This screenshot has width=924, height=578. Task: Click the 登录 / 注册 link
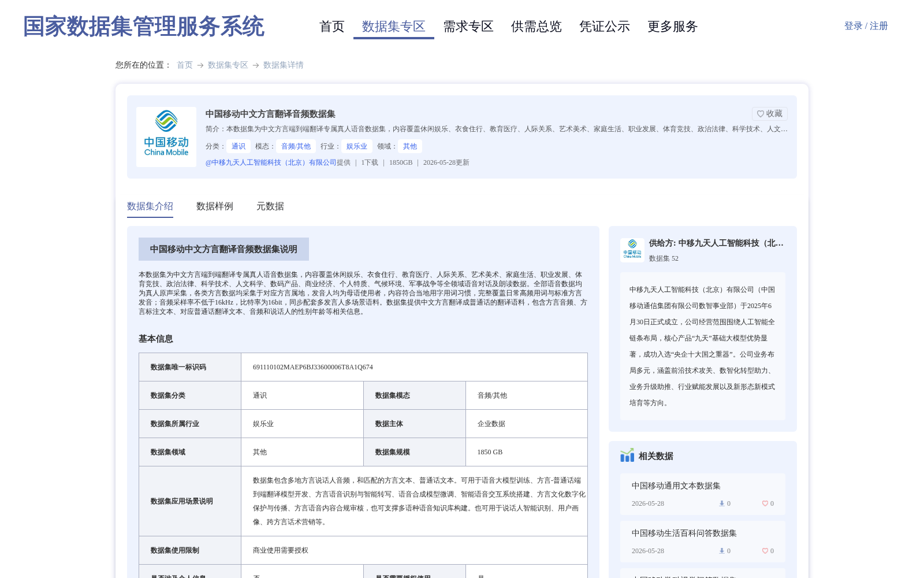(x=866, y=26)
